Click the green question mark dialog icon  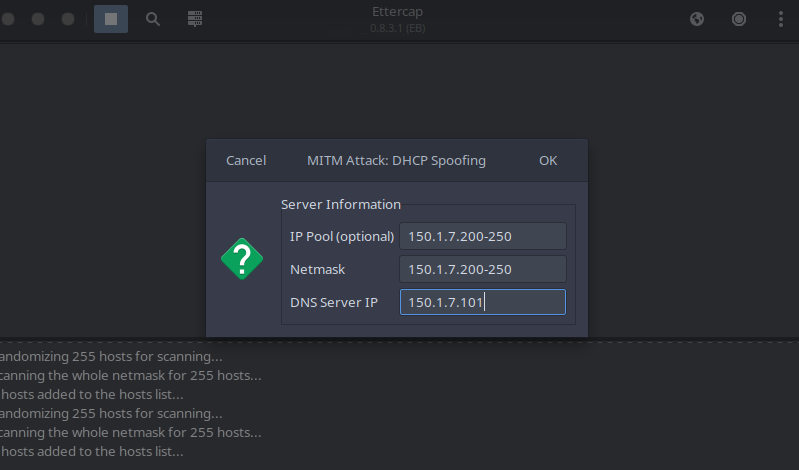[242, 259]
